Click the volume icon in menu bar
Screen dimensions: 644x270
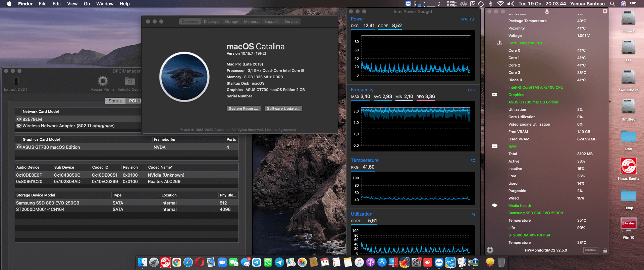(511, 4)
